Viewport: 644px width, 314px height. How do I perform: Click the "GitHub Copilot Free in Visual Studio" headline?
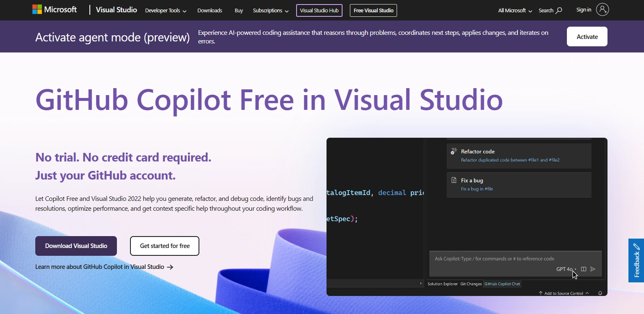(x=269, y=100)
